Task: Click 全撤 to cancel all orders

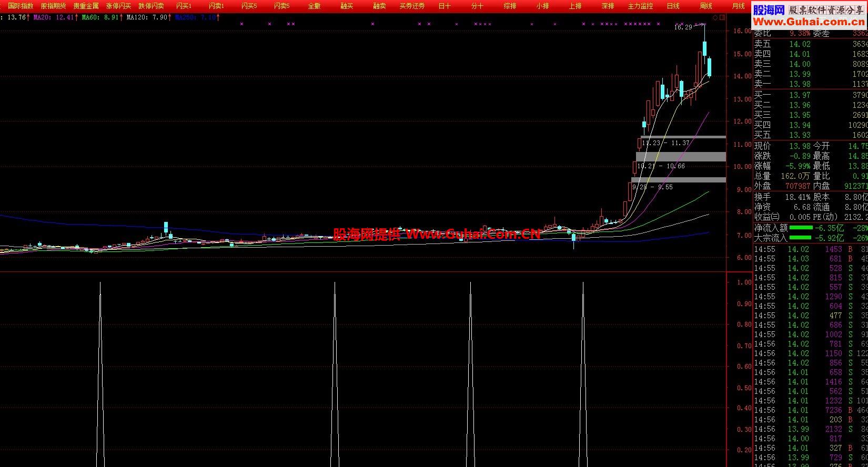Action: pos(314,6)
